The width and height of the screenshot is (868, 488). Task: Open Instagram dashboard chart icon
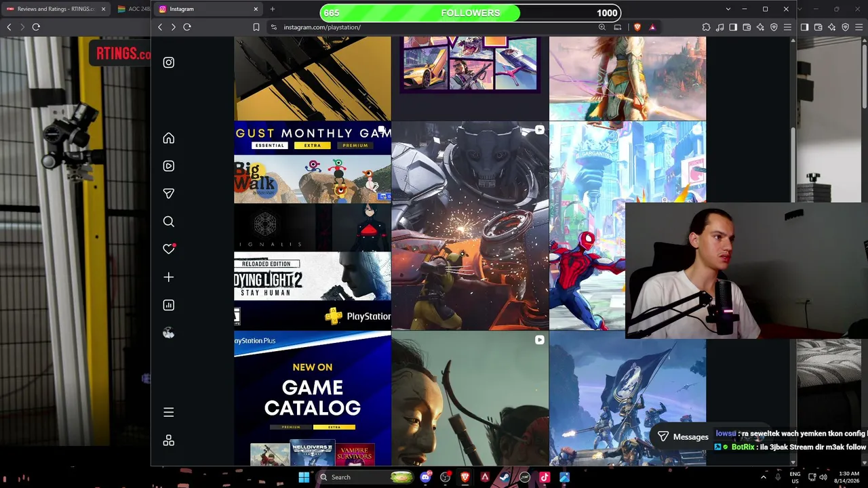[169, 305]
